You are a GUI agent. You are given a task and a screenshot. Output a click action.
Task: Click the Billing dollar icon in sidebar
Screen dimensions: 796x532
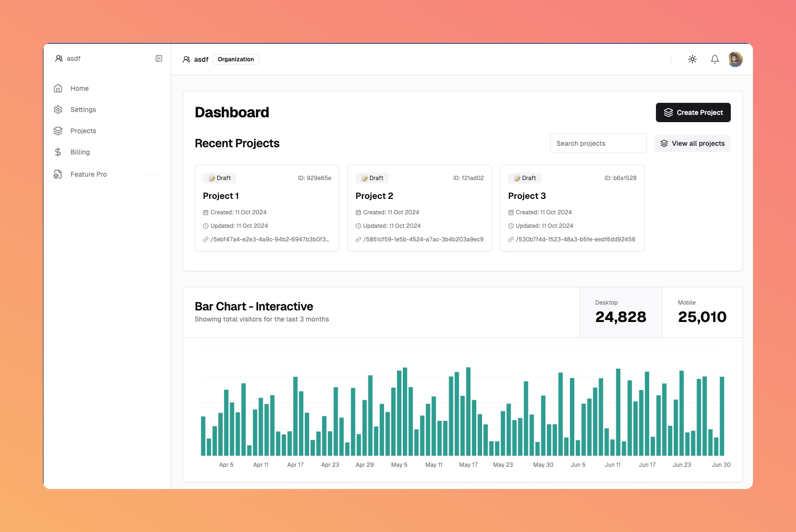[x=58, y=152]
